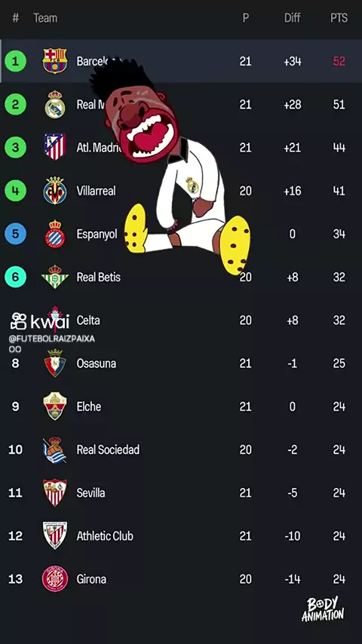The image size is (362, 644).
Task: Select the Real Betis green crest
Action: (x=54, y=277)
